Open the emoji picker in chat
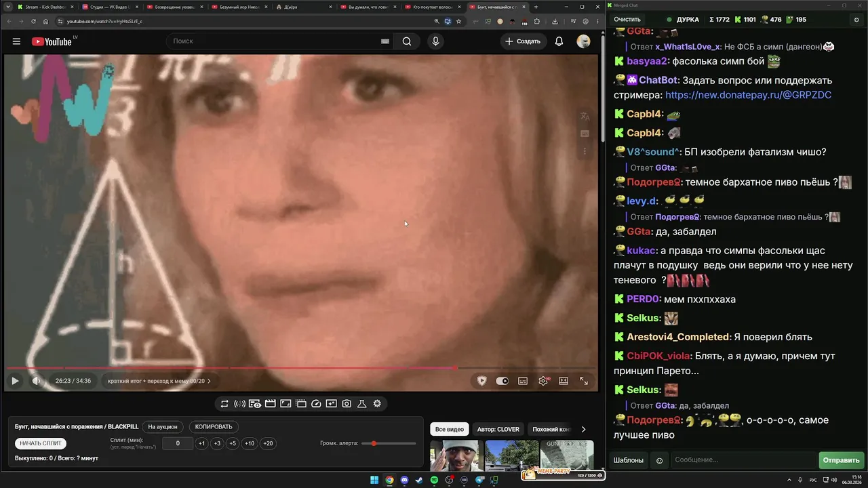868x488 pixels. [659, 461]
